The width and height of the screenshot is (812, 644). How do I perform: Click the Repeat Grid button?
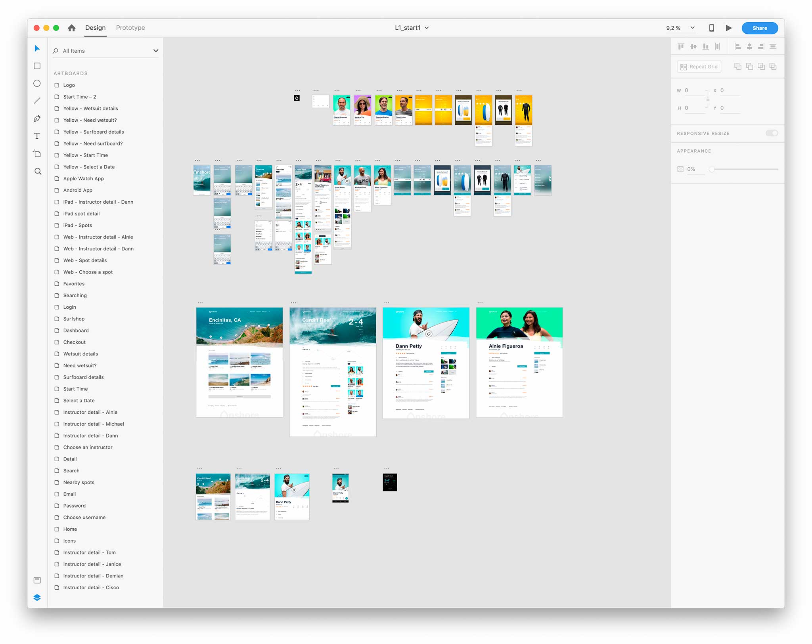coord(699,67)
